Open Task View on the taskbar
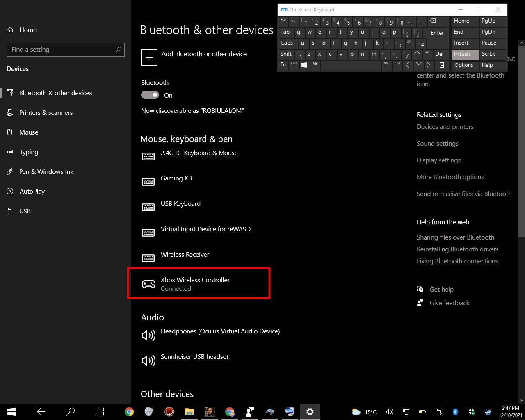525x420 pixels. 100,411
